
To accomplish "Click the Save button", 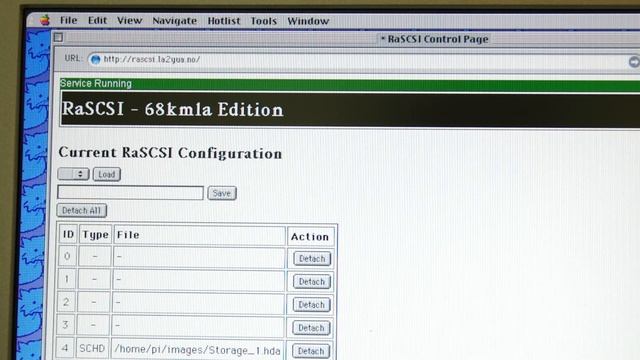I will 222,193.
